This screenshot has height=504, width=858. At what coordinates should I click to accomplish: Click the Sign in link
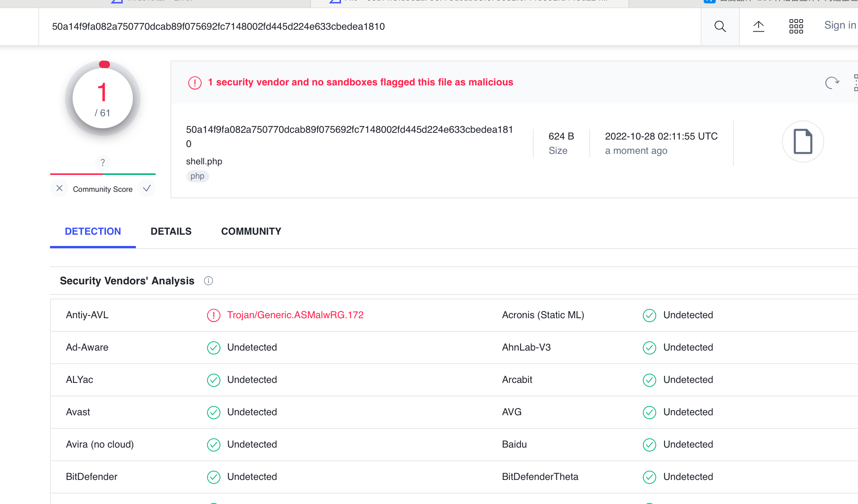point(840,25)
